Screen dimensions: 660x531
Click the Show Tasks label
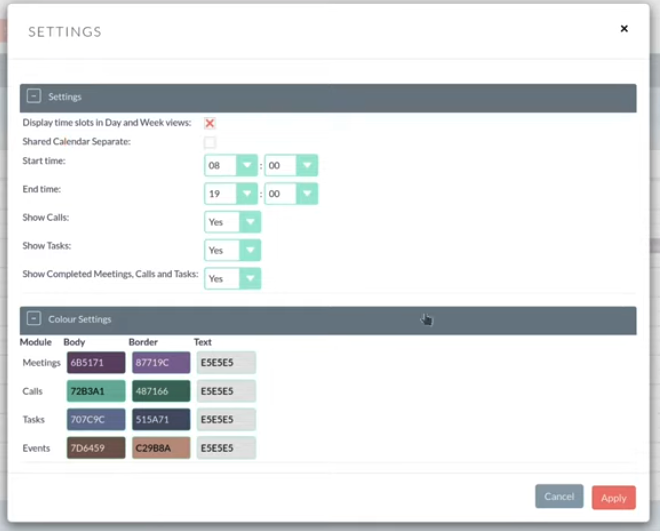47,245
